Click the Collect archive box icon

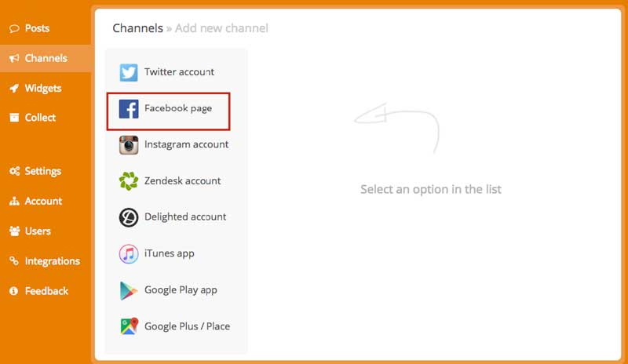point(14,118)
